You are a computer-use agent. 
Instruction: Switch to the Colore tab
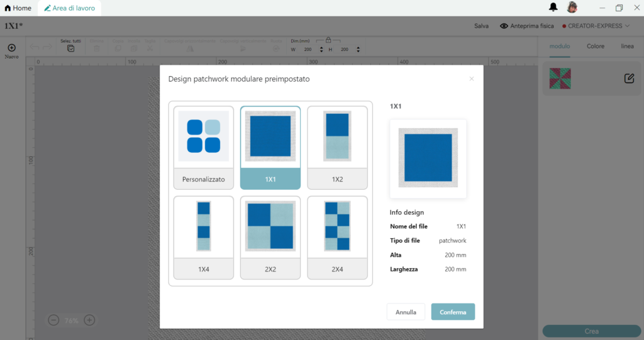pos(595,46)
